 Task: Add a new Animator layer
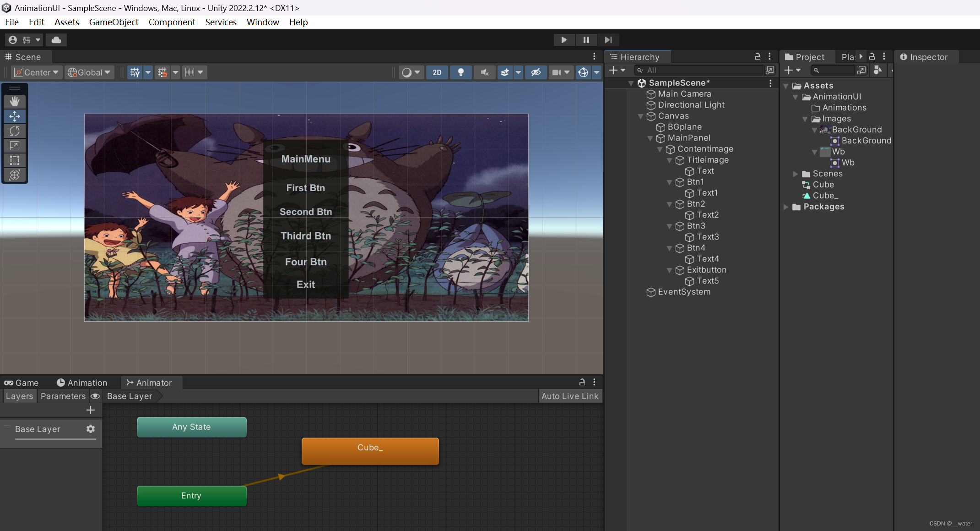(x=91, y=410)
